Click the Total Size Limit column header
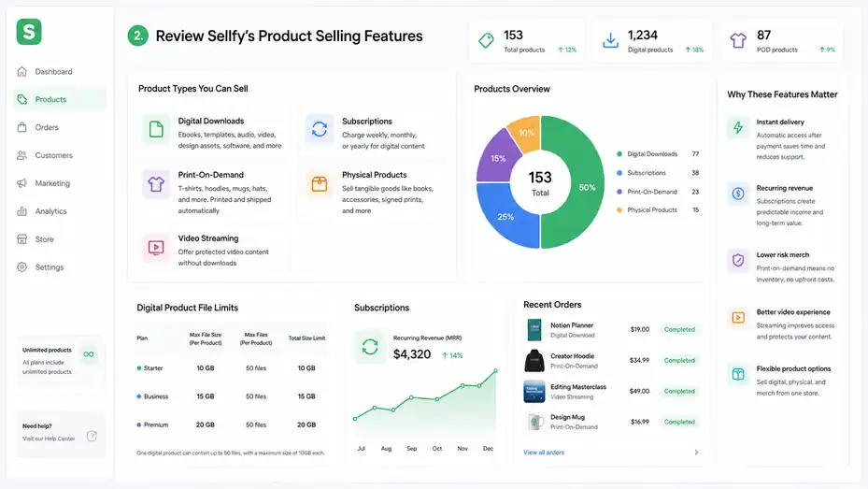This screenshot has width=868, height=489. (306, 338)
